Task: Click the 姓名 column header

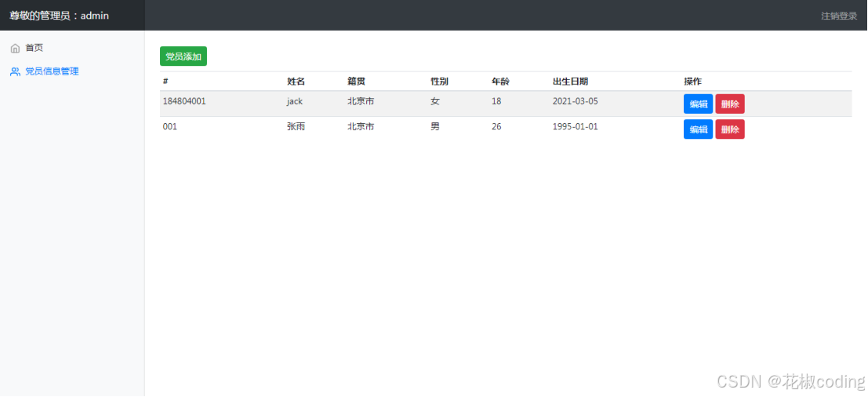Action: (296, 82)
